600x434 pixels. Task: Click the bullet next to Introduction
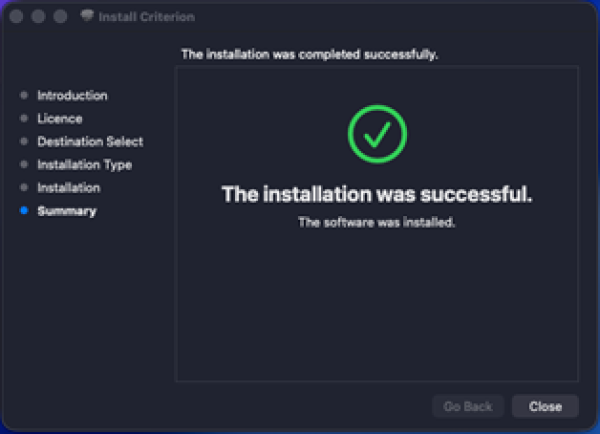[x=24, y=96]
